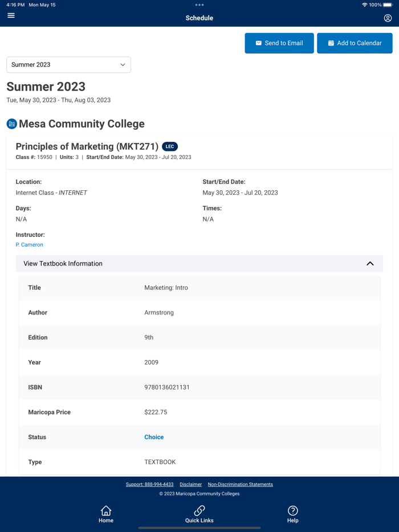Collapse the View Textbook Information section

click(x=370, y=263)
